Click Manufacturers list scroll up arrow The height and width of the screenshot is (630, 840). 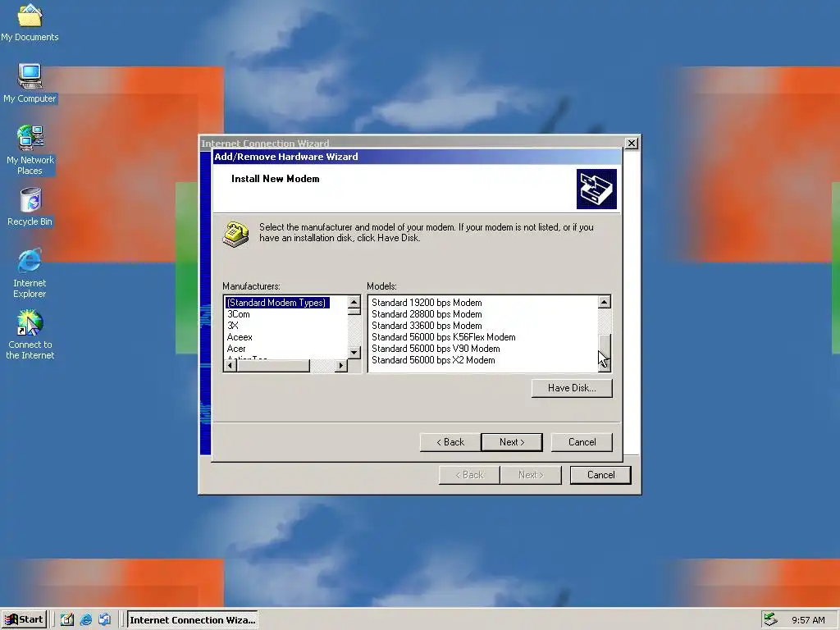tap(354, 302)
